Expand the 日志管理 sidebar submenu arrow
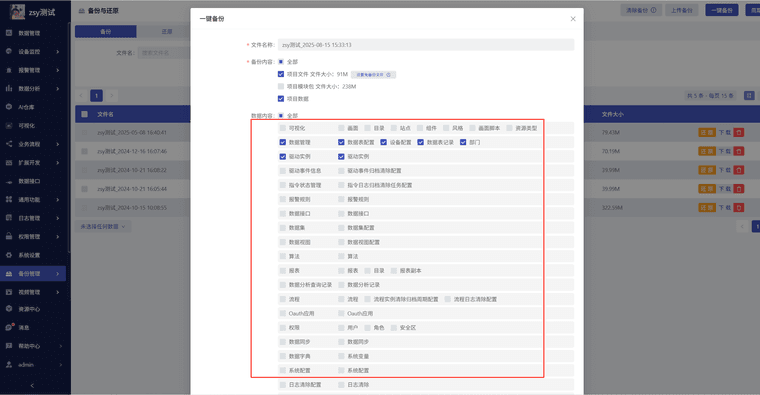Screen dimensions: 760x395 click(58, 218)
